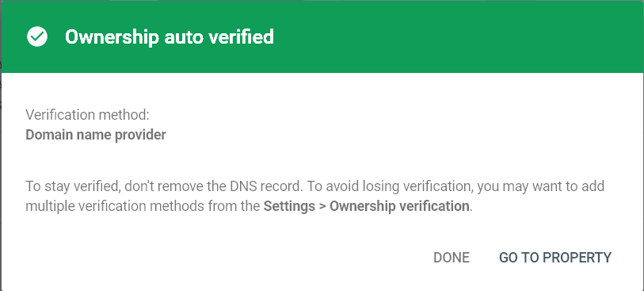Click the white checkmark circle icon

(37, 36)
